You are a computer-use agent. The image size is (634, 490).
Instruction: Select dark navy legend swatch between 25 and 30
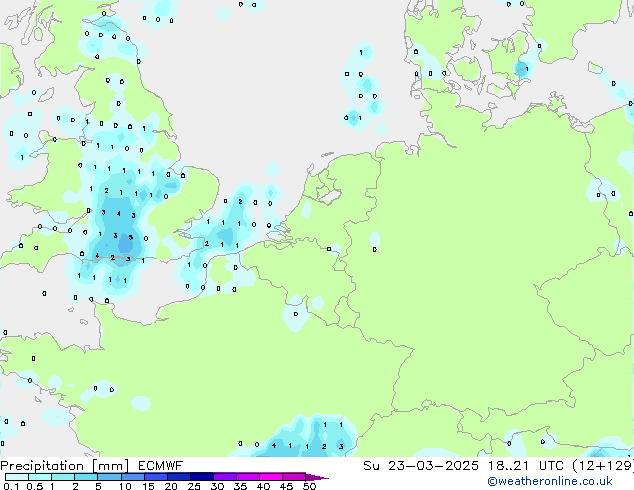[201, 477]
